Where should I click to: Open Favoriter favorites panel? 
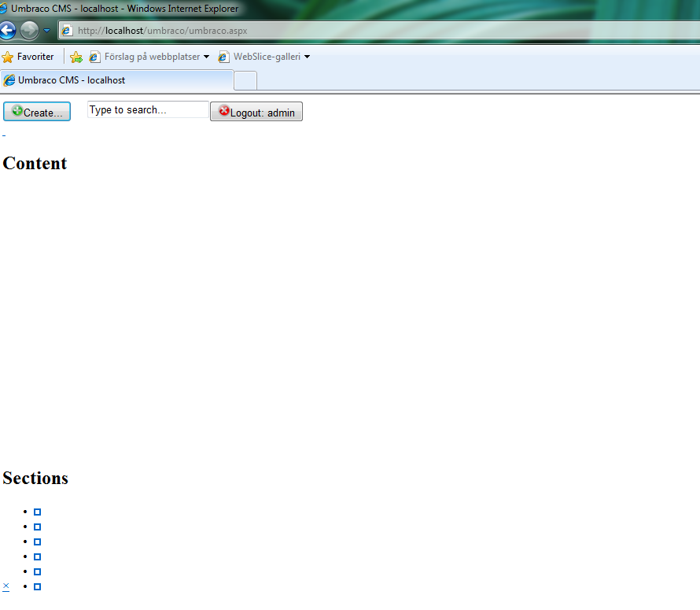(28, 57)
